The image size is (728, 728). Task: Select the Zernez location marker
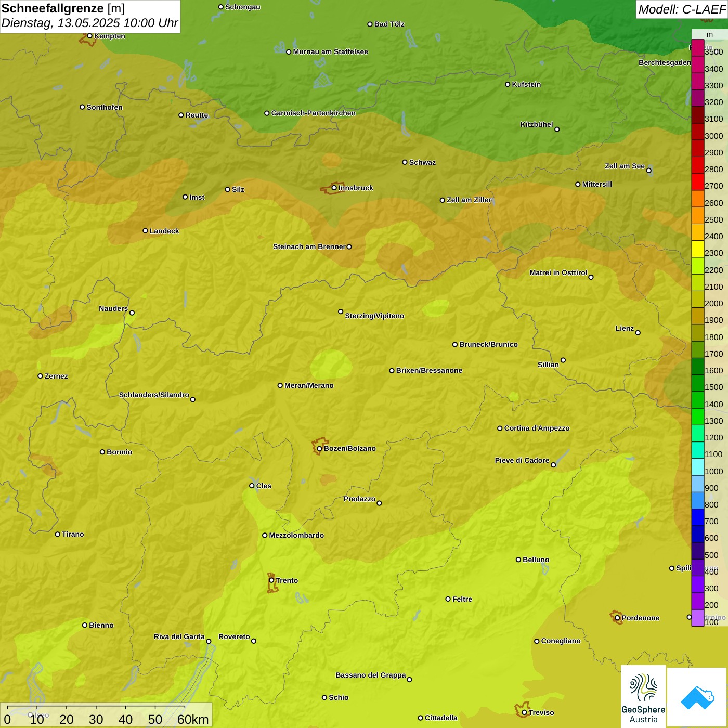40,376
